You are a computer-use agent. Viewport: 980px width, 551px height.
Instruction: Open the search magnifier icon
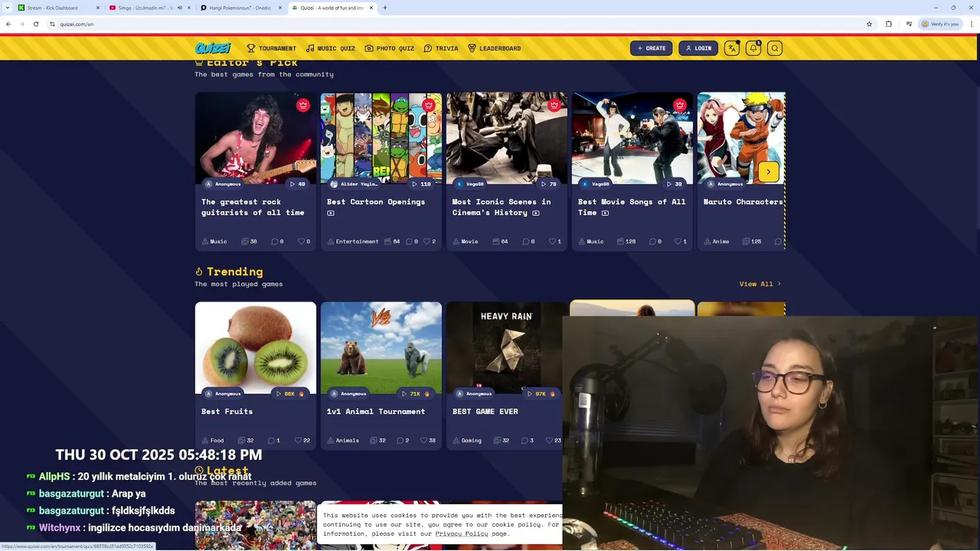point(775,48)
